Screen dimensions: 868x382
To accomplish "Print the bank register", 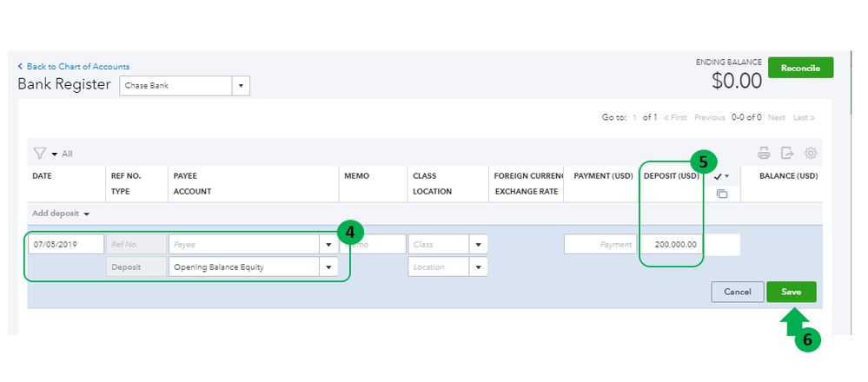I will point(764,154).
